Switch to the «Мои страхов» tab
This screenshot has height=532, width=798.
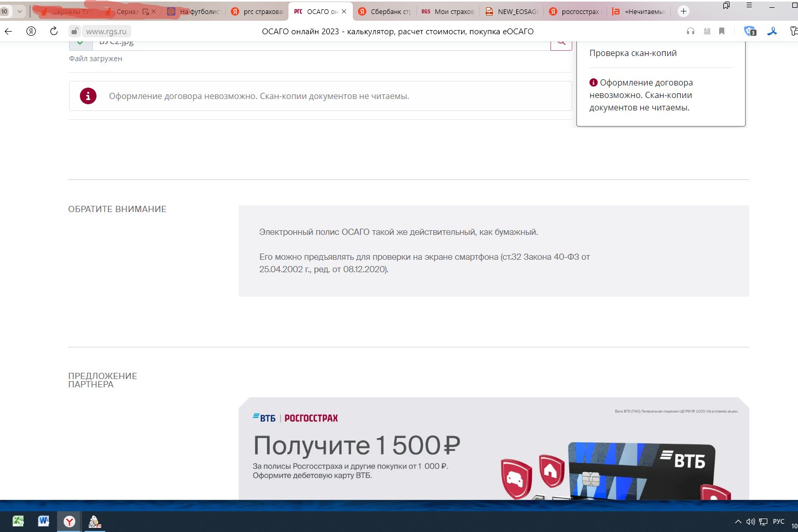click(x=448, y=11)
